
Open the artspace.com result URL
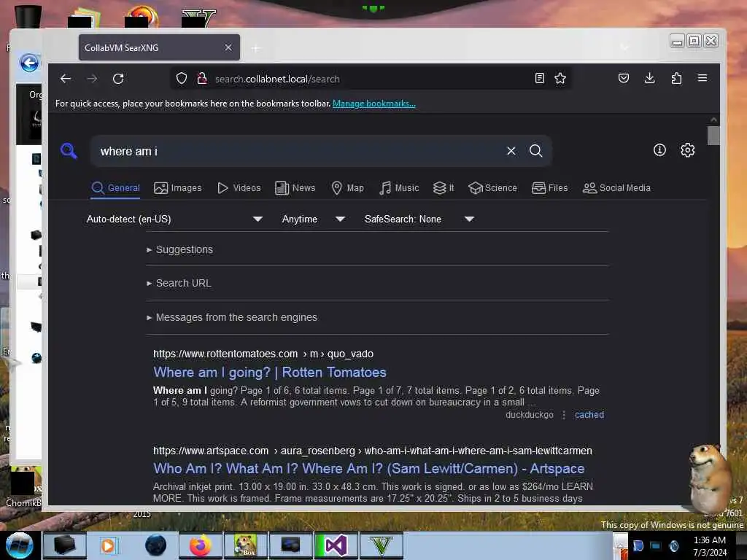coord(373,451)
